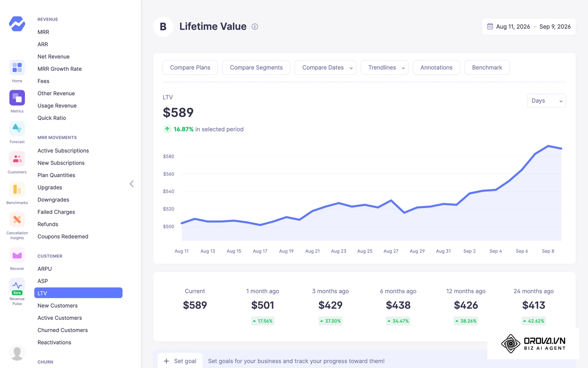Click the Aug 27 axis label
This screenshot has height=368, width=588.
click(391, 251)
